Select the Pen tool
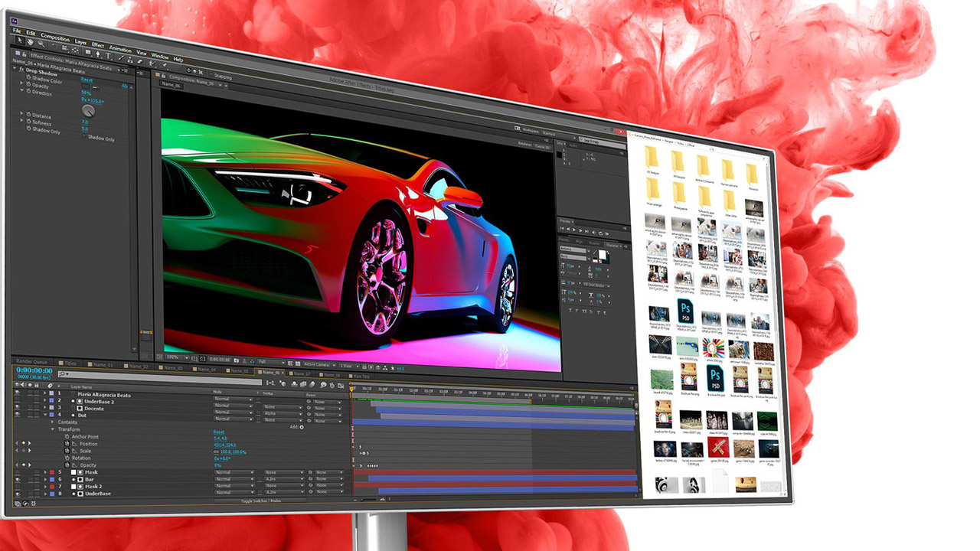980x551 pixels. coord(98,54)
